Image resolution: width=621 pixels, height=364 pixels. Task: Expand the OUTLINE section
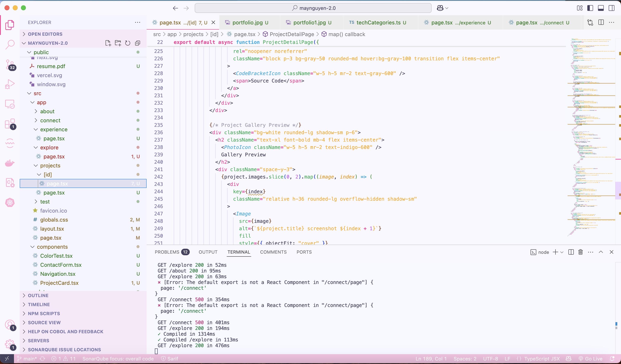click(38, 295)
